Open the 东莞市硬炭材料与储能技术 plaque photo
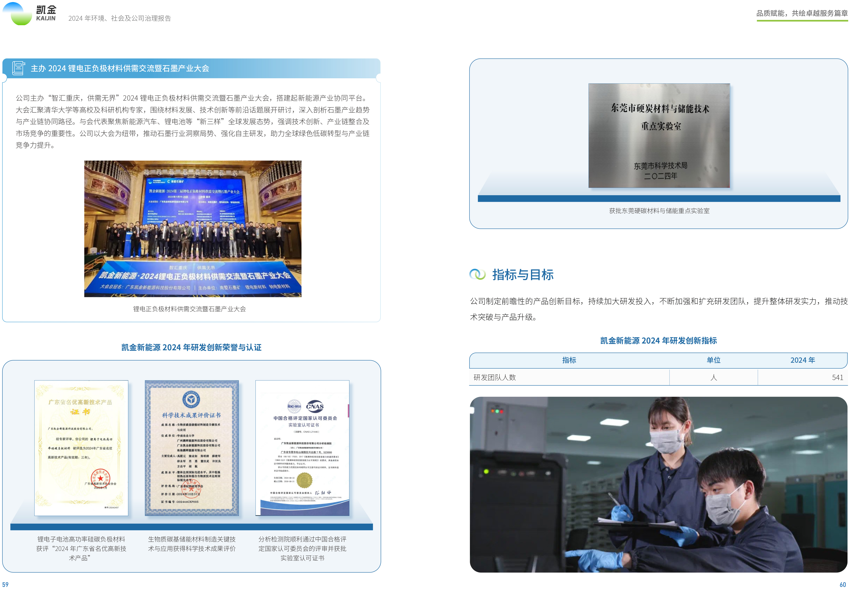Screen dimensions: 868x589 pos(659,135)
